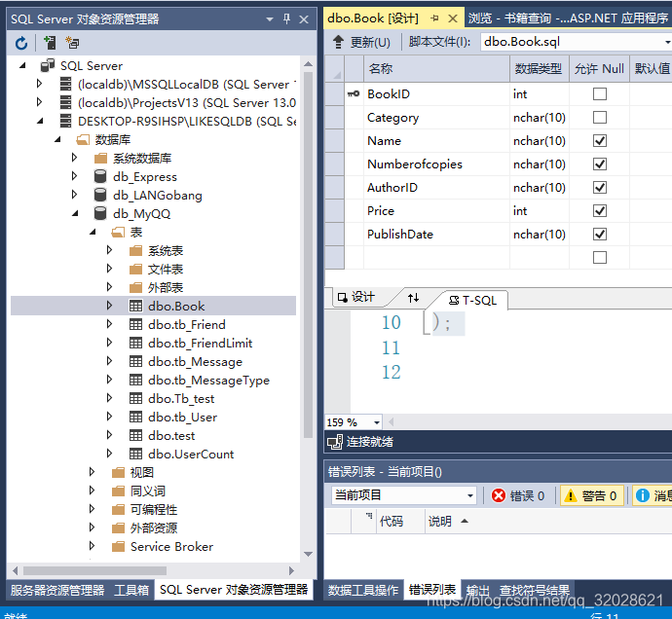This screenshot has height=619, width=672.
Task: Click the red 错误 0 errors filter button
Action: coord(518,495)
